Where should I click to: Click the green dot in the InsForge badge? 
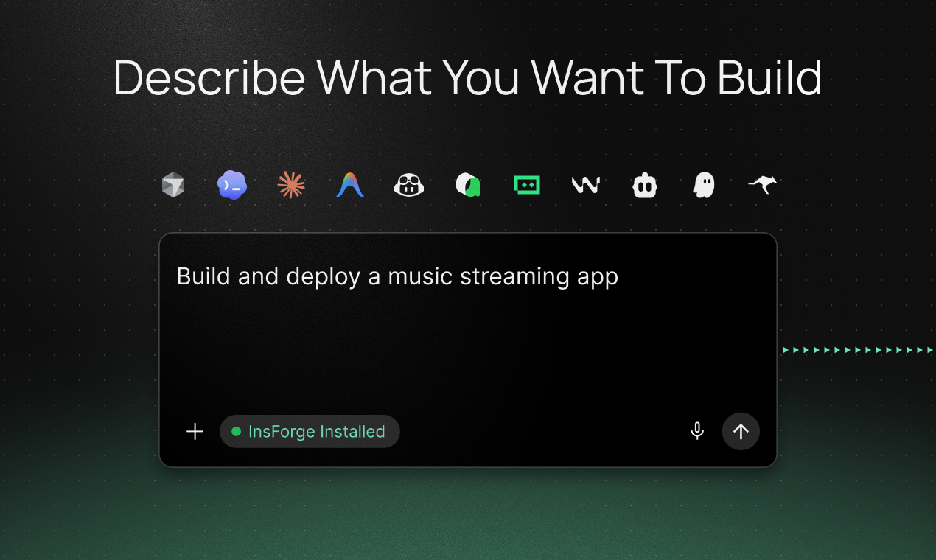[x=237, y=432]
